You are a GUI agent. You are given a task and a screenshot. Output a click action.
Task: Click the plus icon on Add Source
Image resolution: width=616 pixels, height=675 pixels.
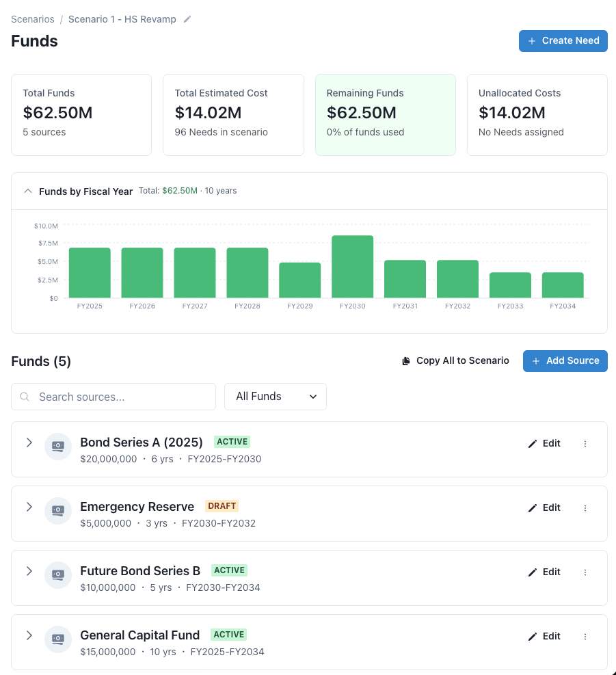(536, 361)
